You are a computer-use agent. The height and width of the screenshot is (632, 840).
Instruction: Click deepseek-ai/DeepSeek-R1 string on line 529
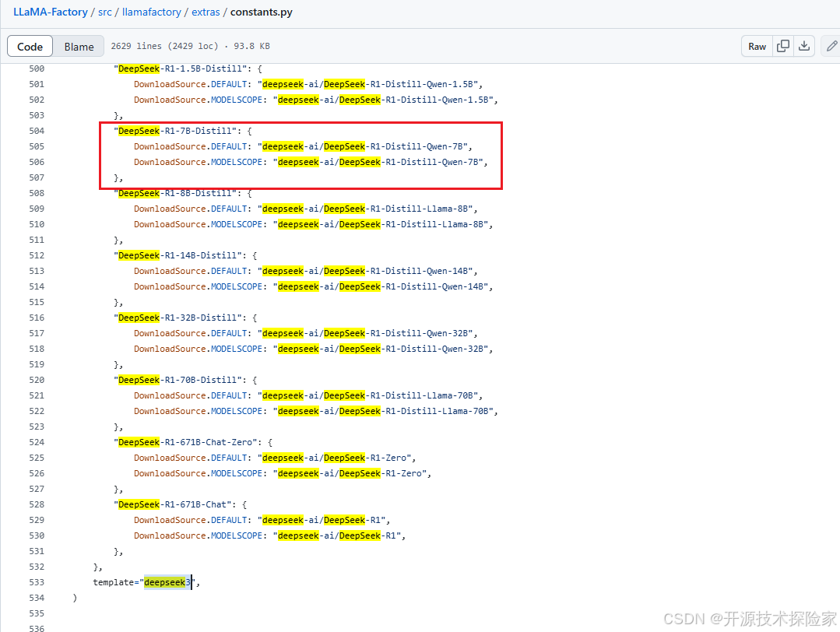click(322, 520)
